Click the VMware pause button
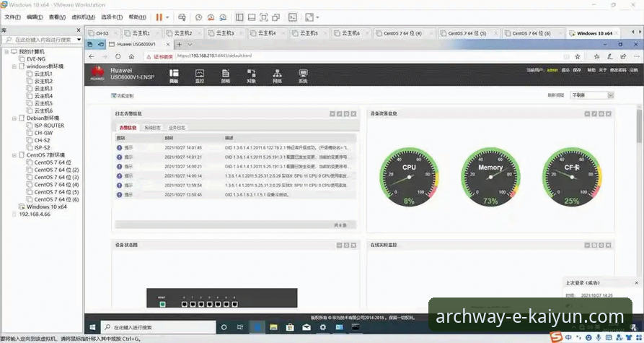 click(x=159, y=17)
